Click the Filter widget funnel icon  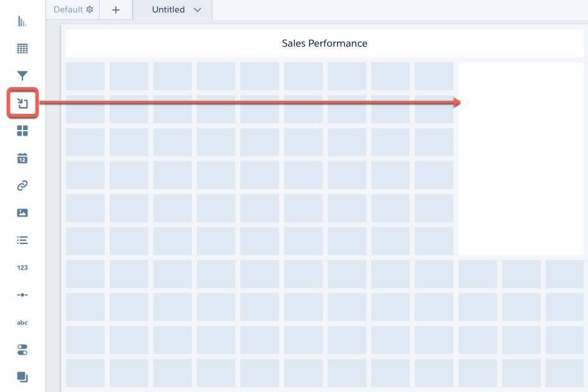point(22,76)
